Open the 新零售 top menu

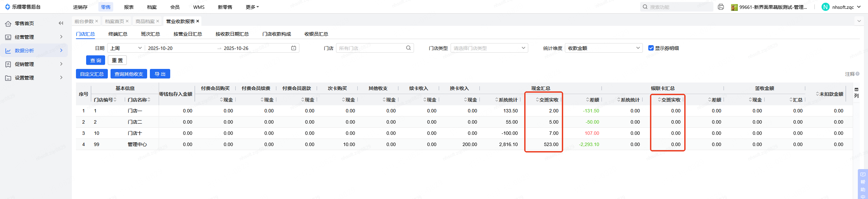click(x=225, y=7)
